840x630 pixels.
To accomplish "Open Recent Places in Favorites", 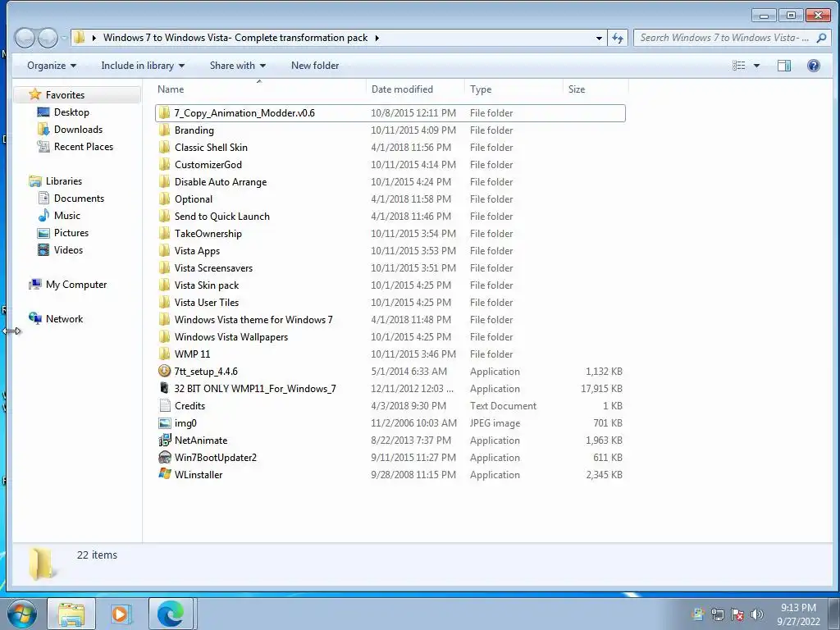I will (84, 146).
